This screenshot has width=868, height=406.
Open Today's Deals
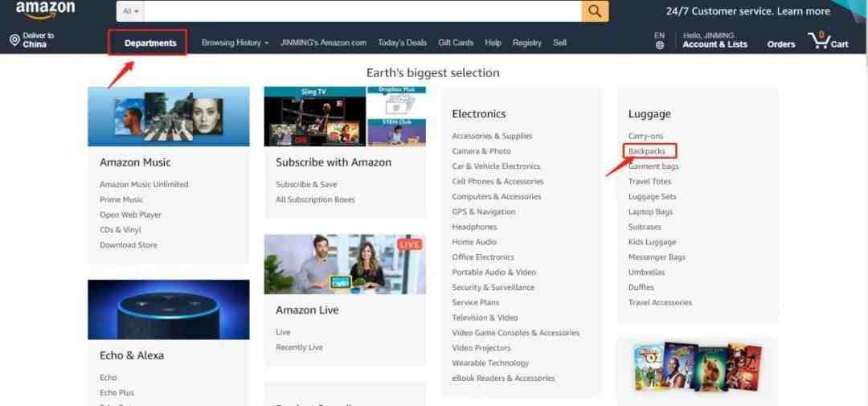point(402,43)
